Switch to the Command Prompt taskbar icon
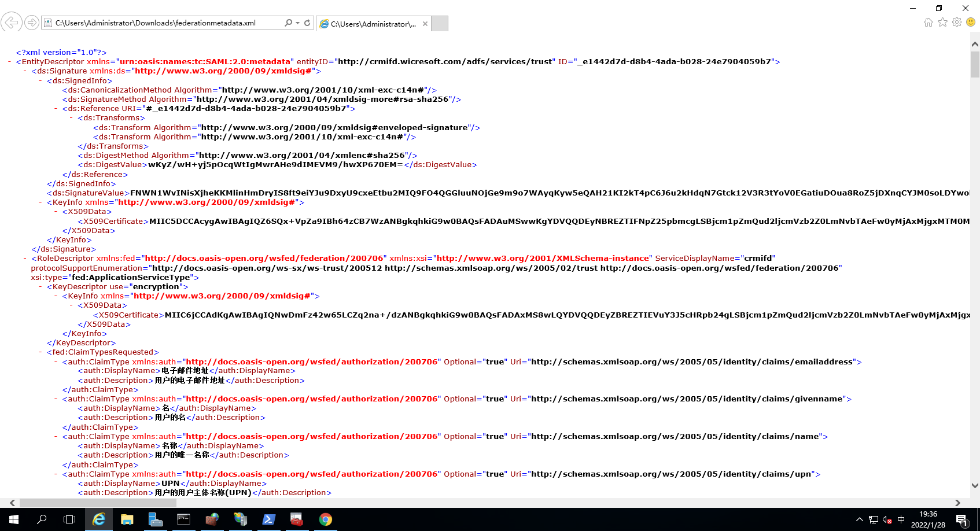The width and height of the screenshot is (980, 531). tap(183, 519)
